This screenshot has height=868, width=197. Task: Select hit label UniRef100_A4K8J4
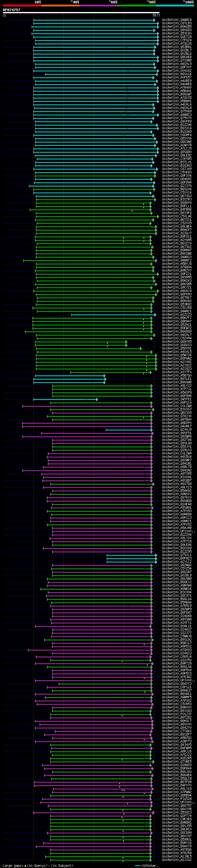pyautogui.click(x=177, y=291)
